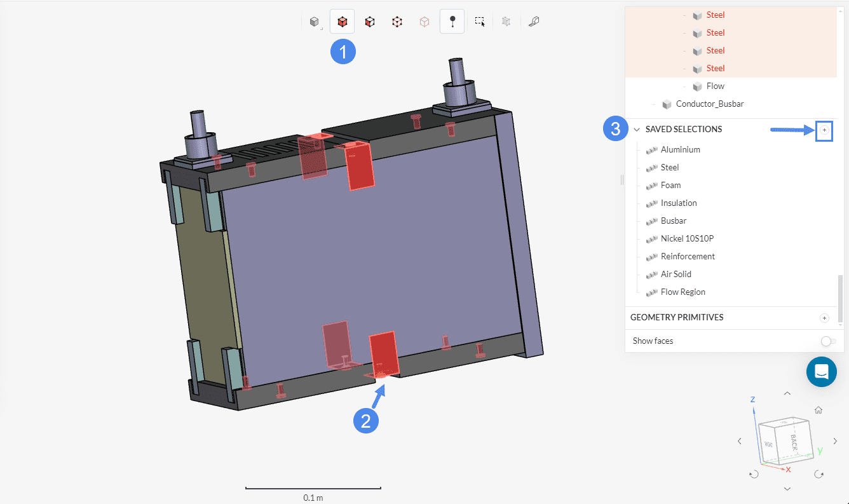Image resolution: width=849 pixels, height=504 pixels.
Task: Activate the select volumes tool
Action: click(x=343, y=22)
